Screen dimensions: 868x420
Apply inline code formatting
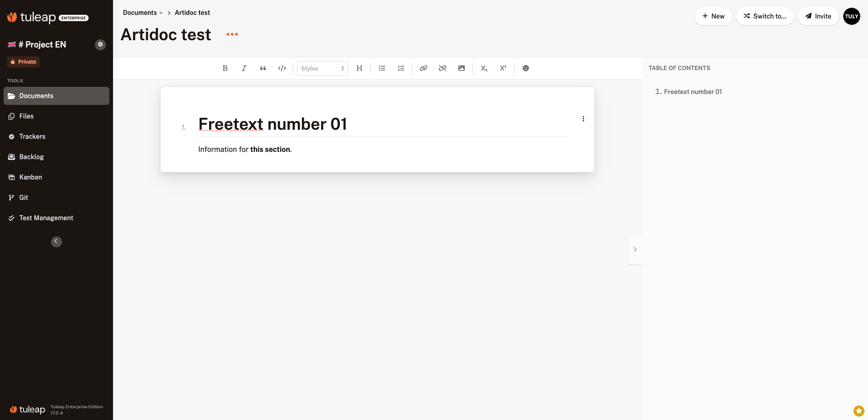282,68
